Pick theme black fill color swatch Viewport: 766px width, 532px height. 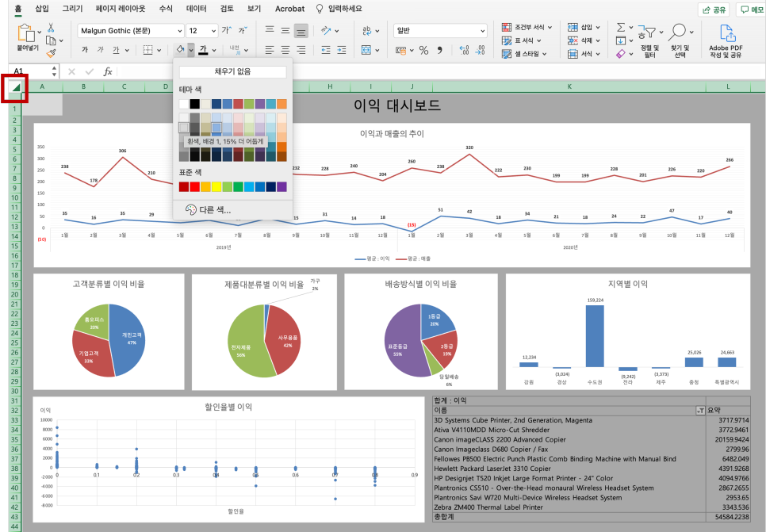click(194, 104)
